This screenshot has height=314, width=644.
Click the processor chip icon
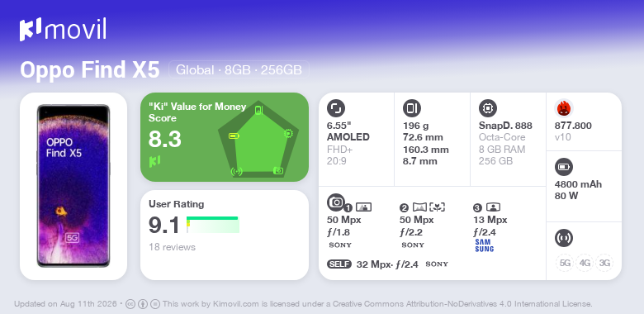click(487, 108)
